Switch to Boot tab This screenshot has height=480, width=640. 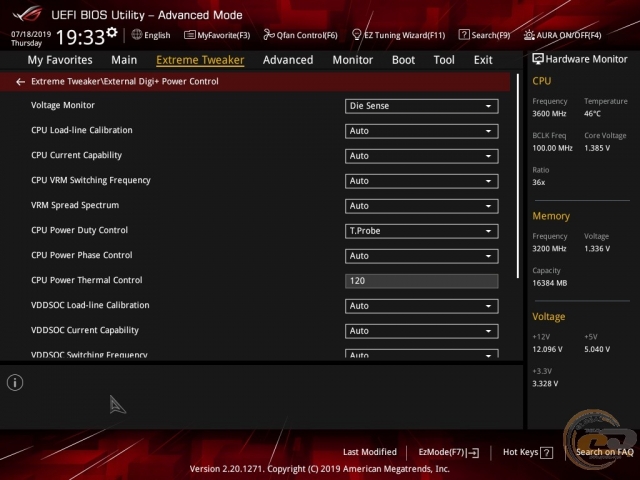[403, 60]
